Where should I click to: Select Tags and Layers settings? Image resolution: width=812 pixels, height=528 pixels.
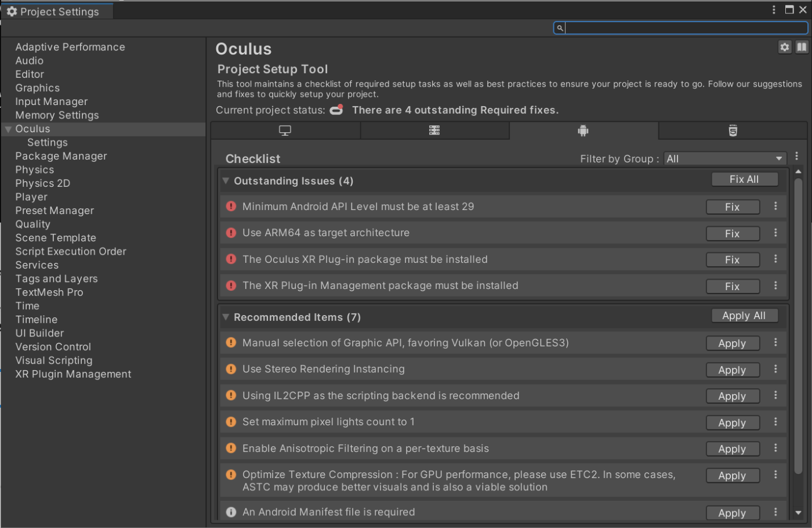(x=57, y=279)
